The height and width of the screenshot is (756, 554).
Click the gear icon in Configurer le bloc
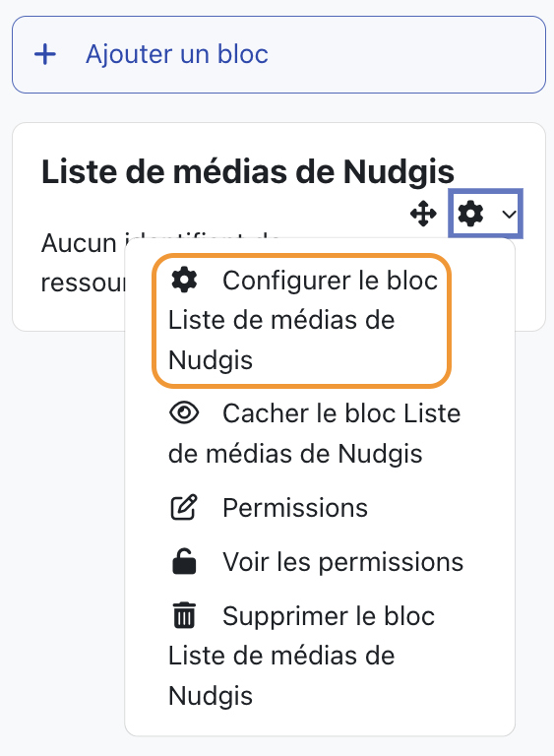(184, 280)
